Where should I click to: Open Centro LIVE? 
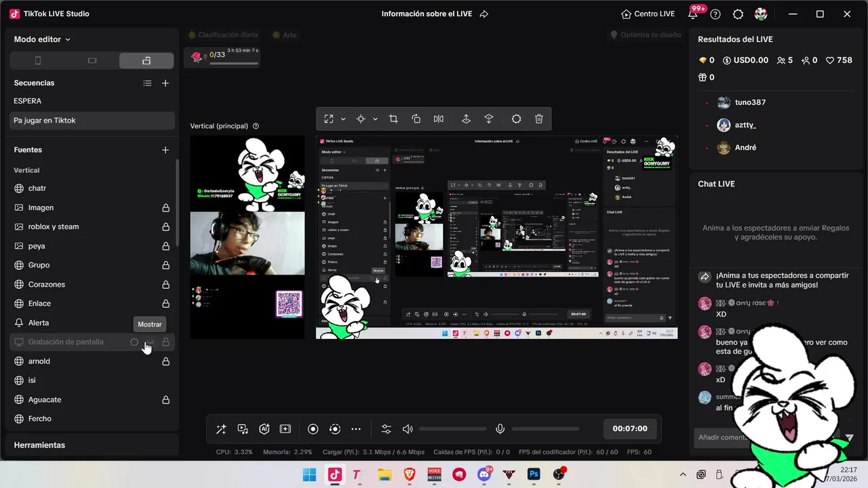point(648,14)
